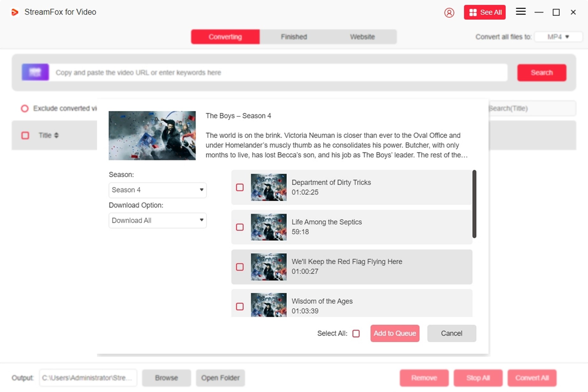This screenshot has height=392, width=588.
Task: Click Cancel to dismiss the dialog
Action: point(451,333)
